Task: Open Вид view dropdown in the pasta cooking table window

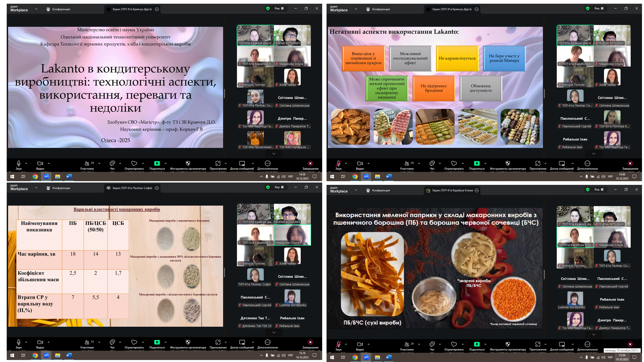Action: pyautogui.click(x=279, y=187)
